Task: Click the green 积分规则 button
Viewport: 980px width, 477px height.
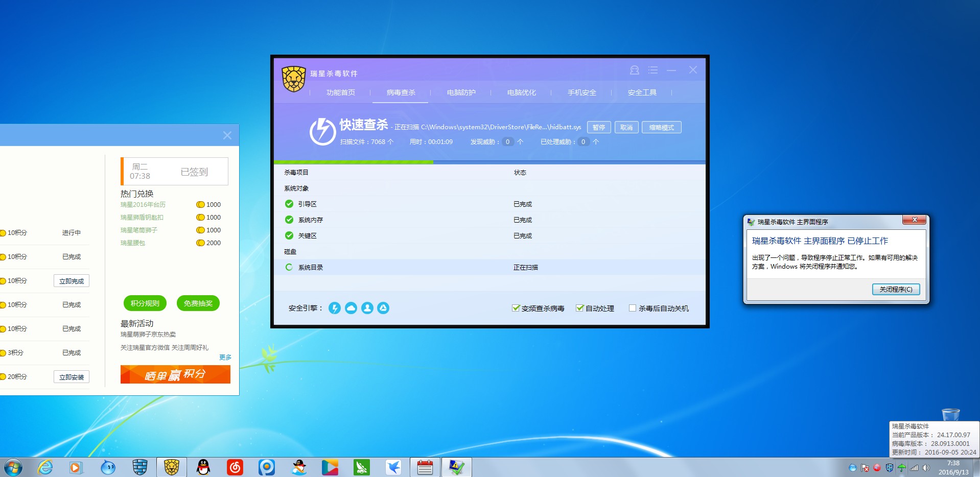Action: tap(145, 303)
